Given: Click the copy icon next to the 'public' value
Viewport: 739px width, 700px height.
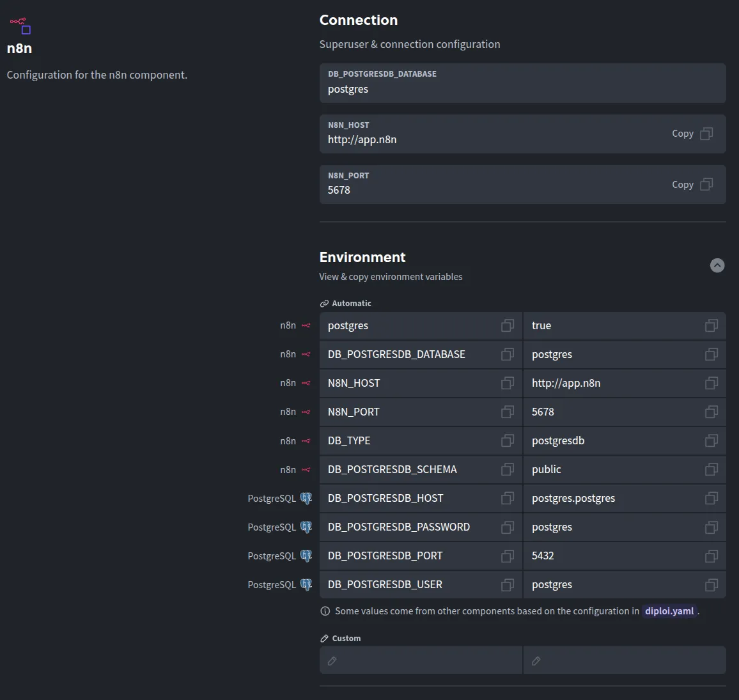Looking at the screenshot, I should point(711,469).
